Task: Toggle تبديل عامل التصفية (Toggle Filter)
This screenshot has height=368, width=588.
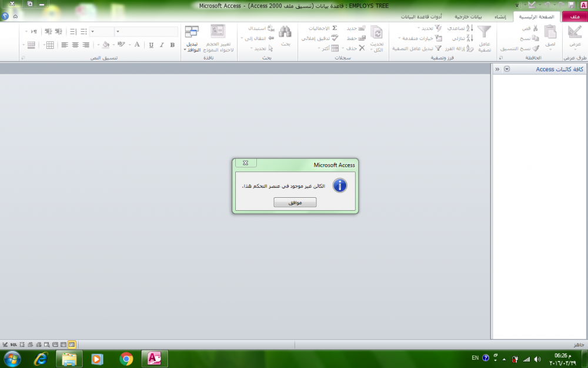Action: pyautogui.click(x=417, y=48)
